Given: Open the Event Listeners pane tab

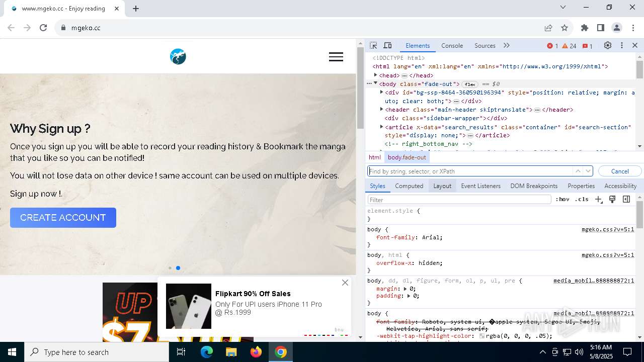Looking at the screenshot, I should [481, 186].
